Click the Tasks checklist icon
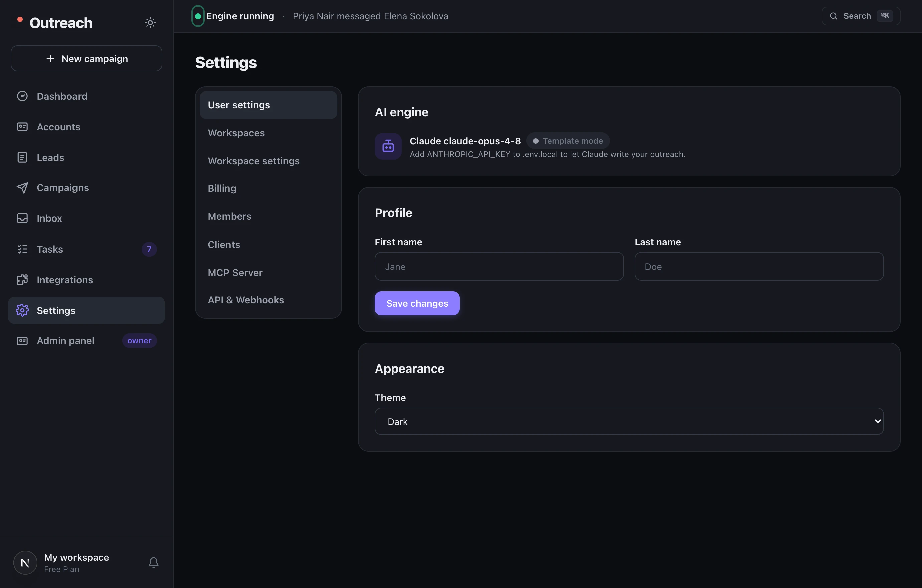 click(x=22, y=249)
